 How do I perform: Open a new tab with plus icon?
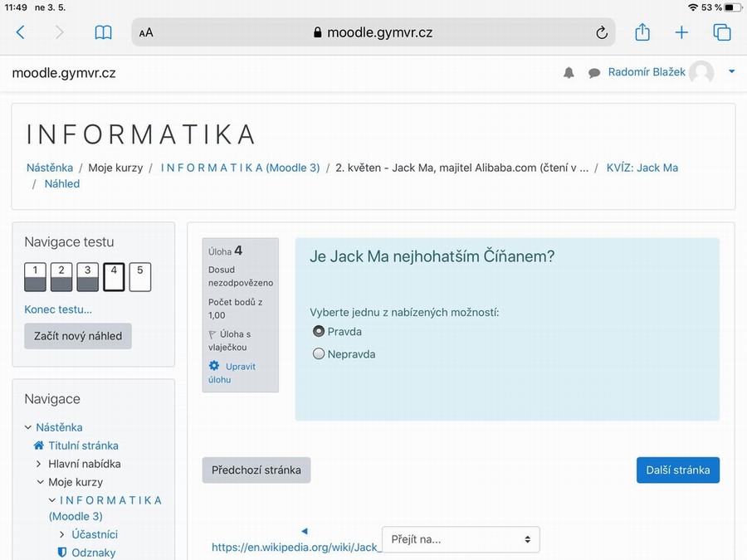pos(681,32)
